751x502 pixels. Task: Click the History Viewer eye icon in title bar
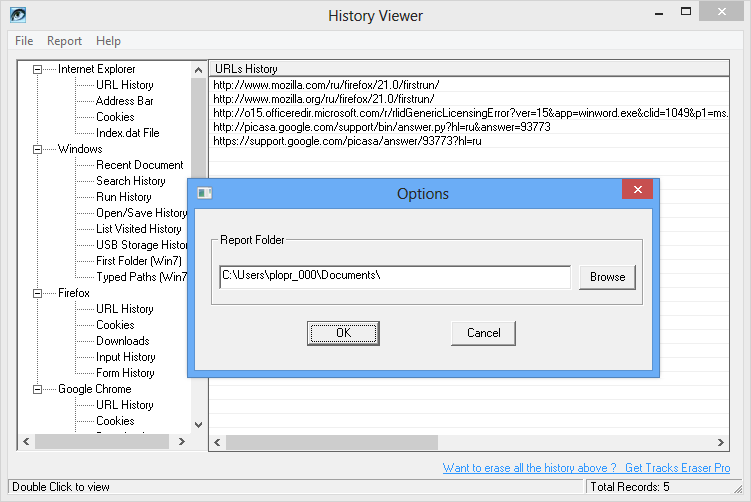pyautogui.click(x=18, y=15)
